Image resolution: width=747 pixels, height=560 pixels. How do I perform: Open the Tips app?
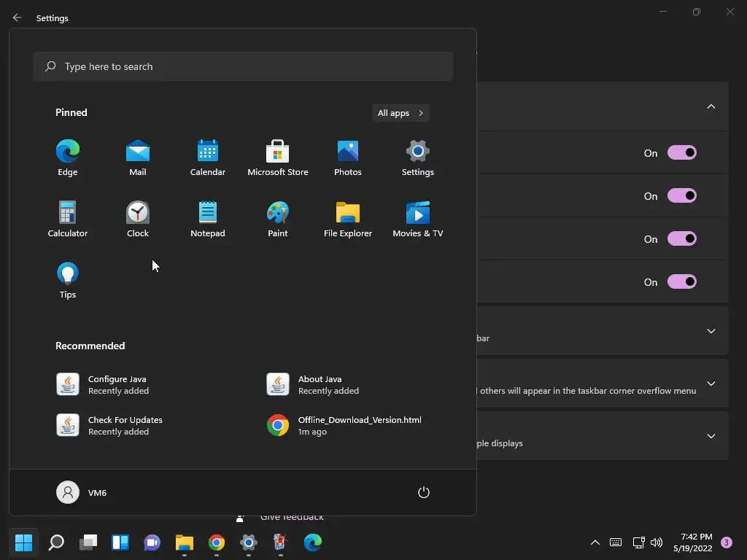pyautogui.click(x=68, y=281)
